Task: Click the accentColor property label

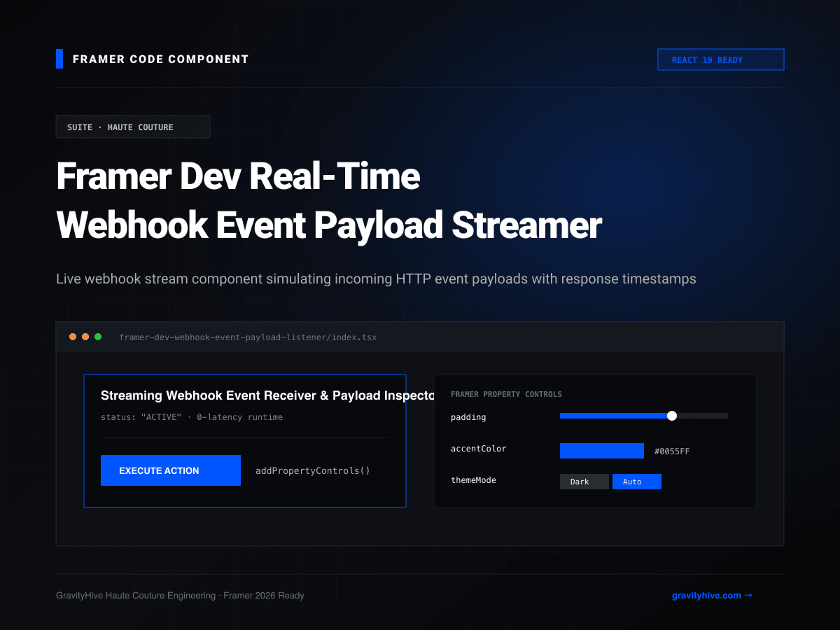Action: click(479, 449)
